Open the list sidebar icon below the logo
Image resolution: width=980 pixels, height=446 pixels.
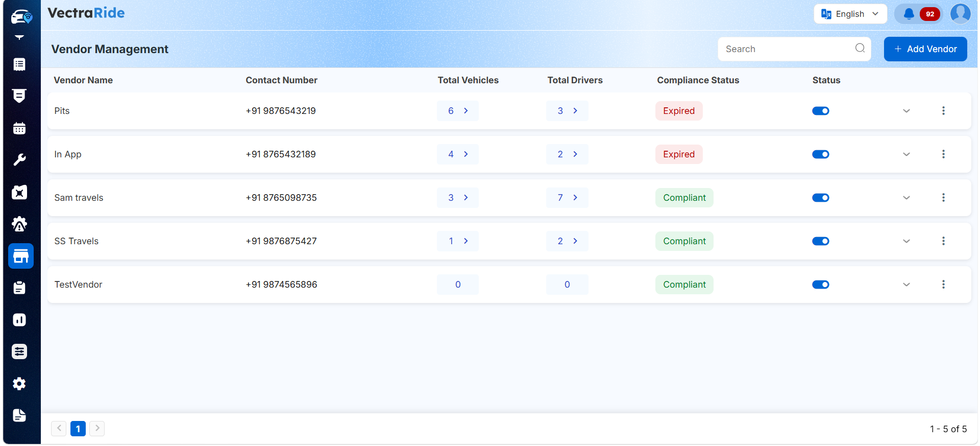click(x=19, y=64)
